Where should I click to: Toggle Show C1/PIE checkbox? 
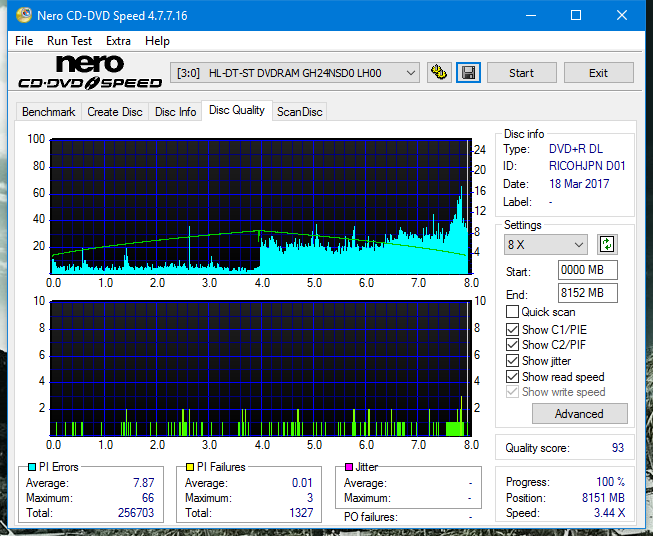(x=512, y=329)
